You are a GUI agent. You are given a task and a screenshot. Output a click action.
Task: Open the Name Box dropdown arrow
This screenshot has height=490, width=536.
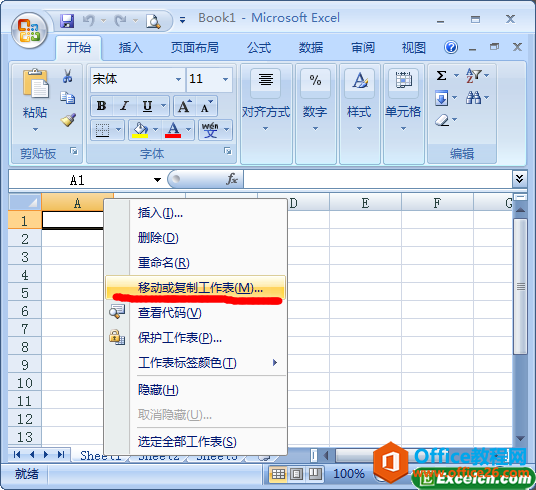(x=157, y=180)
